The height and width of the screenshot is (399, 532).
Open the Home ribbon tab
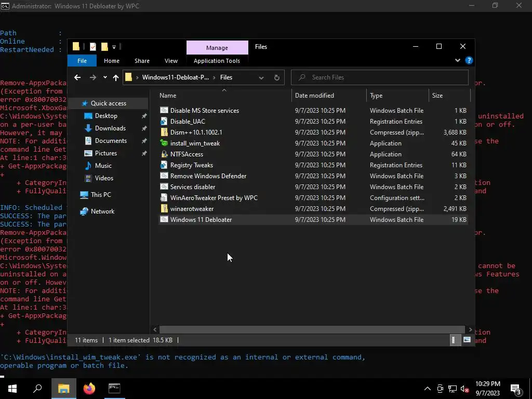pyautogui.click(x=112, y=61)
